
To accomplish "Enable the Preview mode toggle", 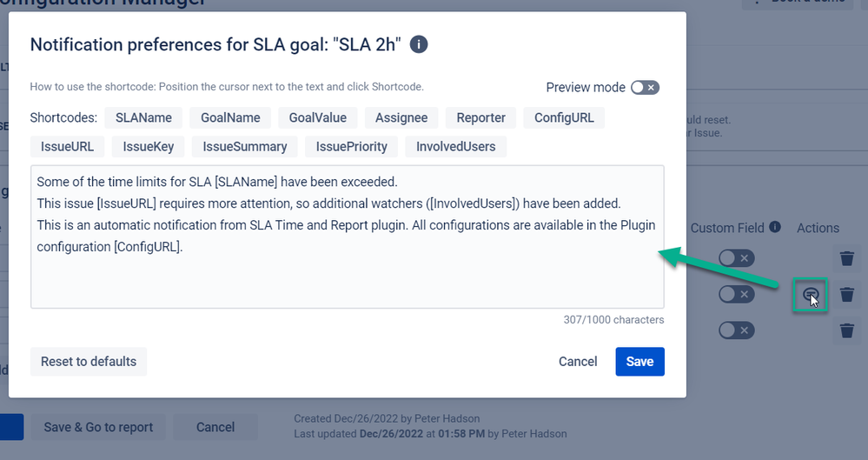I will pyautogui.click(x=645, y=88).
